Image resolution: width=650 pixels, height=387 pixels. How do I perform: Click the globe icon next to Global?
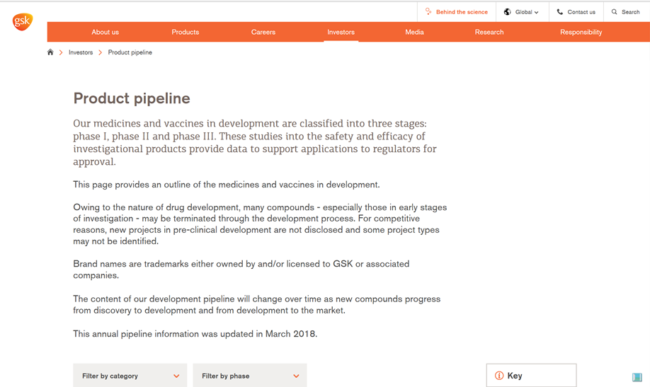pos(507,12)
